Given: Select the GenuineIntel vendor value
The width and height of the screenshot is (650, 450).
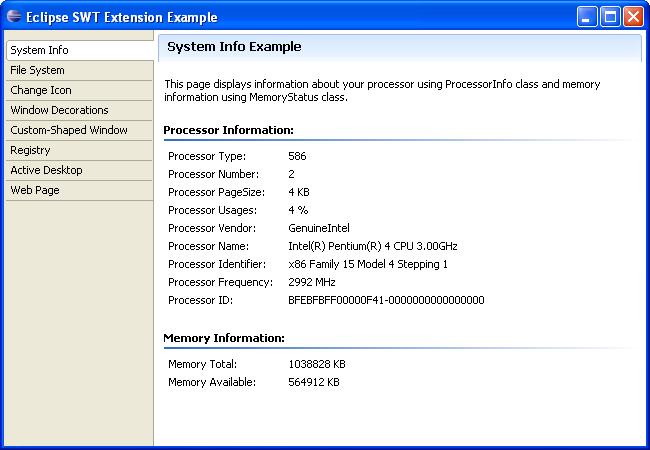Looking at the screenshot, I should pos(319,228).
